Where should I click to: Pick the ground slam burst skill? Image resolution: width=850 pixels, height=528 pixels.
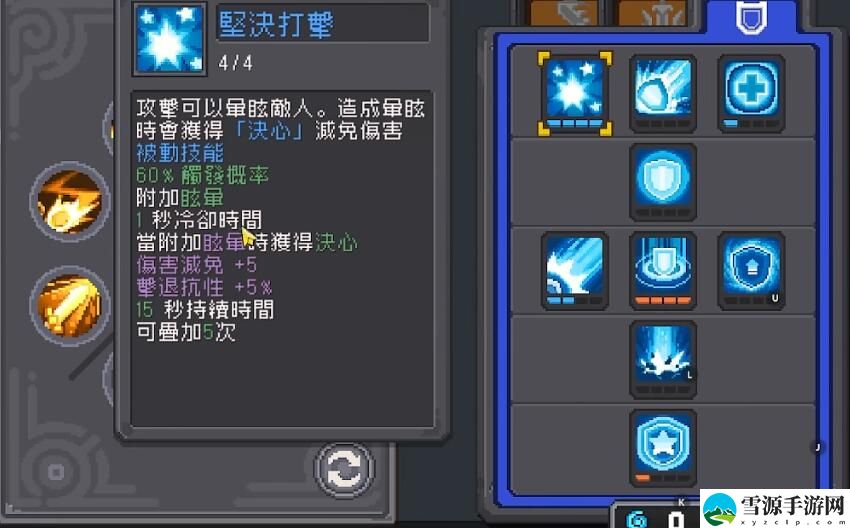point(662,359)
